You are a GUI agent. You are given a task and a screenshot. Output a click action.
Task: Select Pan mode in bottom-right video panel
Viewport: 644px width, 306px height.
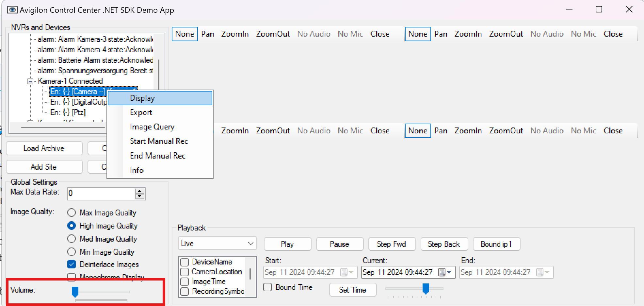tap(441, 131)
